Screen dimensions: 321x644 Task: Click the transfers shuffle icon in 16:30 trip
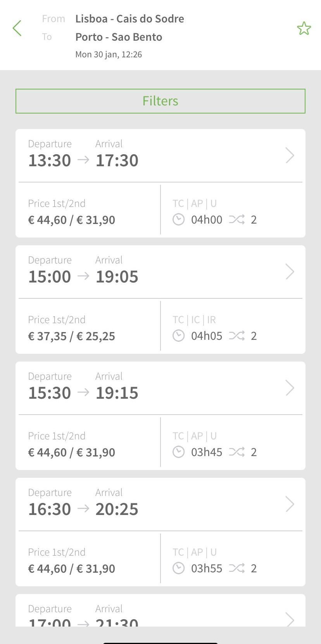click(236, 568)
